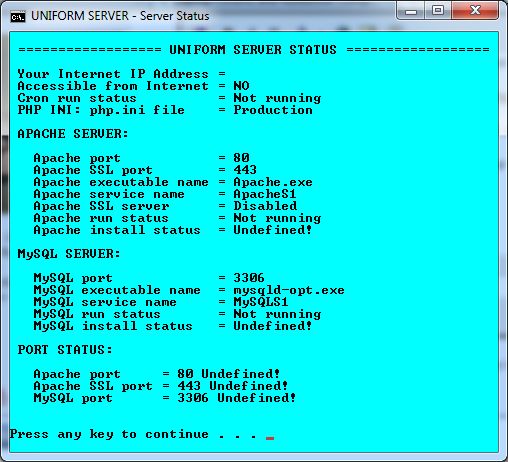Viewport: 508px width, 462px height.
Task: Maximize the Server Status window
Action: (x=438, y=11)
